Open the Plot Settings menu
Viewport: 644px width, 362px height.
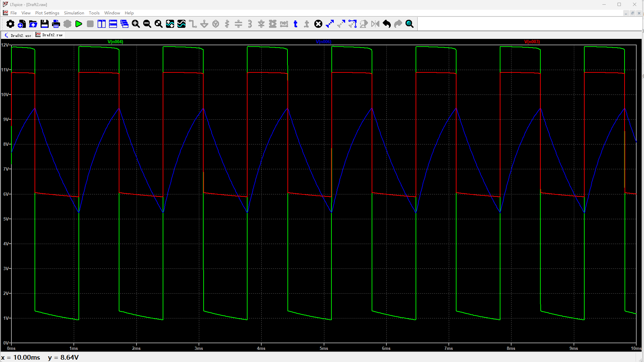47,13
